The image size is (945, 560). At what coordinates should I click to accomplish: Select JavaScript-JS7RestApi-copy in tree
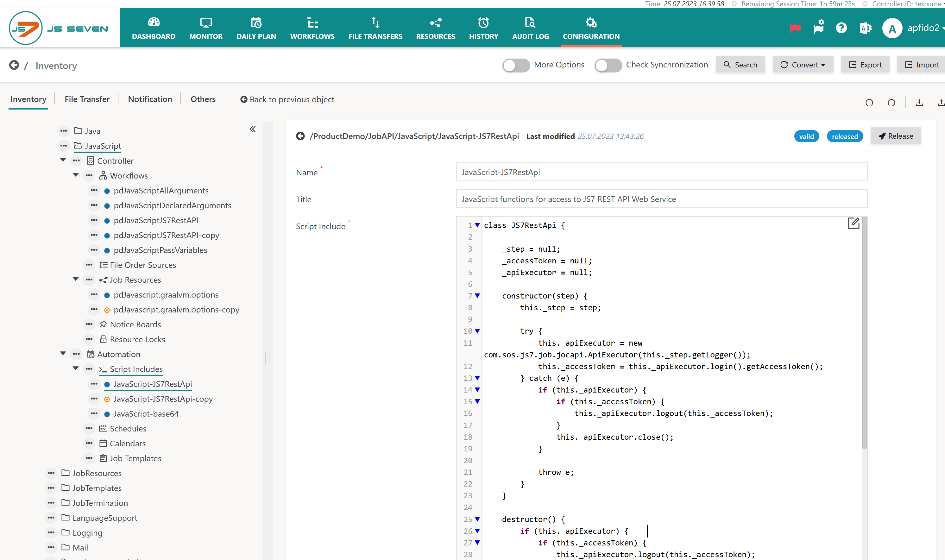(163, 399)
